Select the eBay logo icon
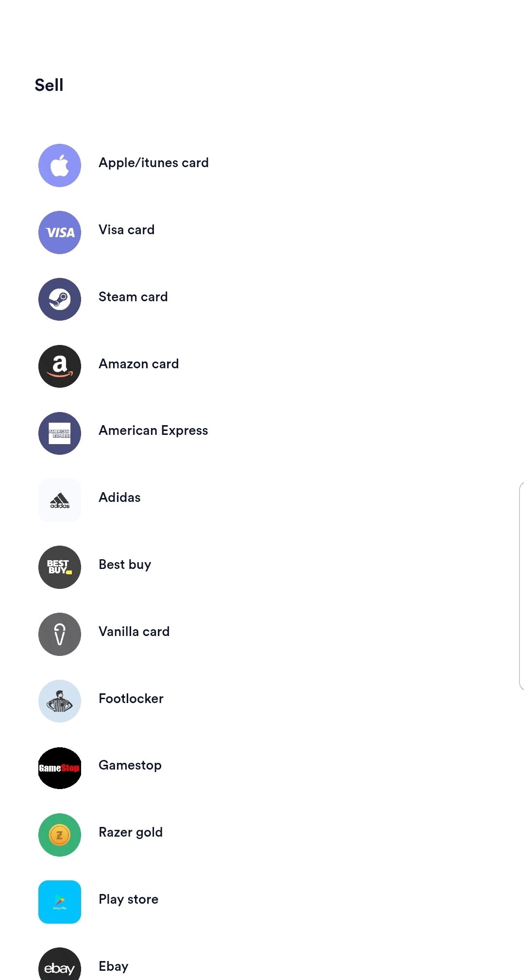The height and width of the screenshot is (980, 524). click(60, 964)
